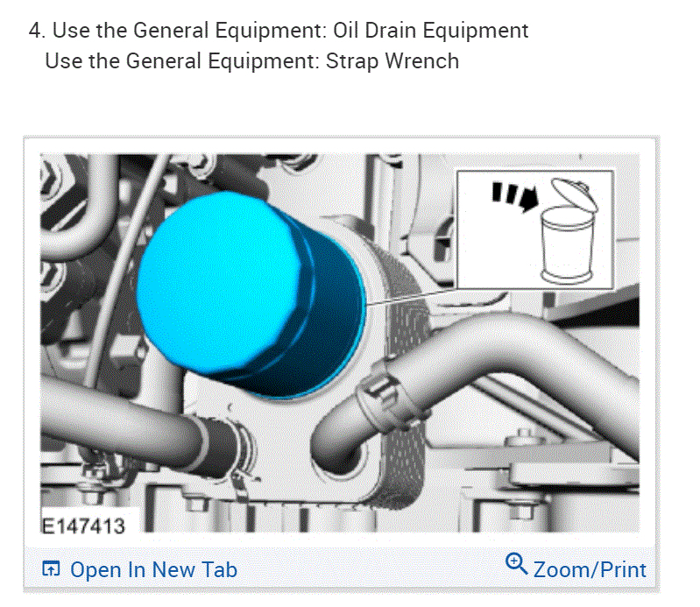
Task: Click the open-in-new-tab arrow icon
Action: click(x=51, y=569)
